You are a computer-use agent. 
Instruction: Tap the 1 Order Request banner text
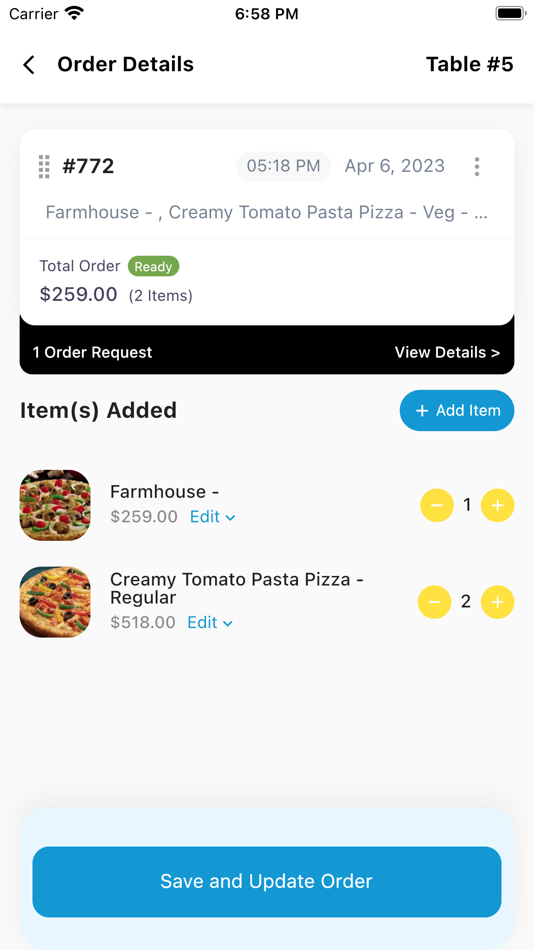pyautogui.click(x=92, y=353)
